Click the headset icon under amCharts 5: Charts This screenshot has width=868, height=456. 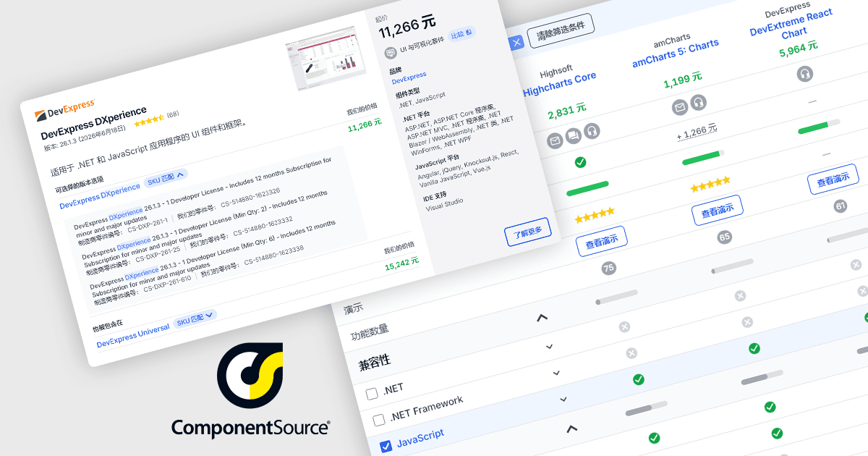tap(698, 103)
